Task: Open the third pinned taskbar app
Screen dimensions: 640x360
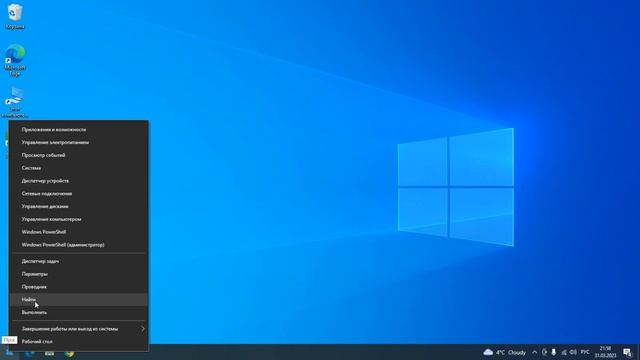Action: click(49, 353)
